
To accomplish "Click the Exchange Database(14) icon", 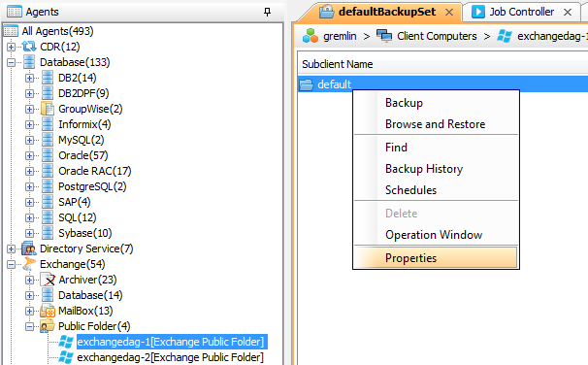I will click(x=48, y=295).
